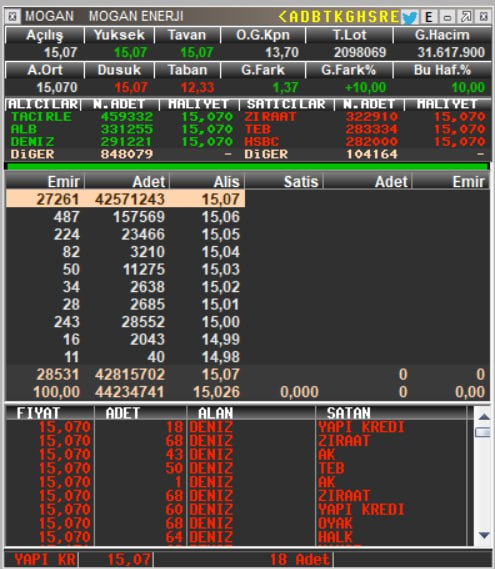Click the G.Fark% header cell

(x=349, y=70)
